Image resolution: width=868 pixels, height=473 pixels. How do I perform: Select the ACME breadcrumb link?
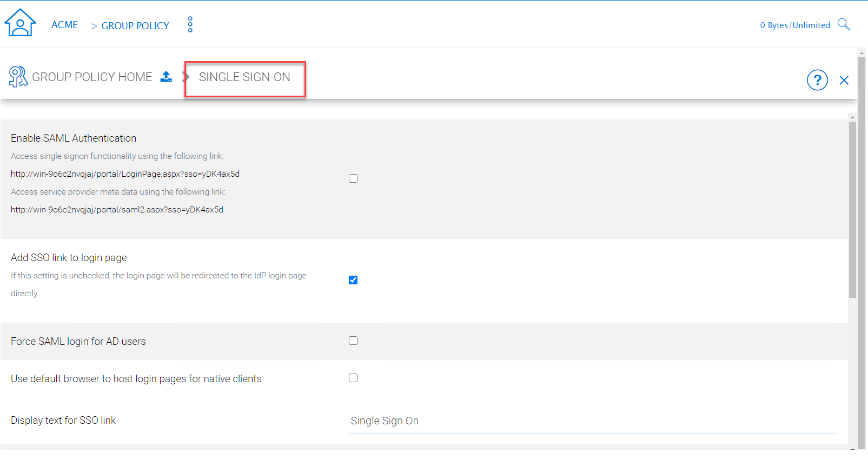tap(64, 25)
